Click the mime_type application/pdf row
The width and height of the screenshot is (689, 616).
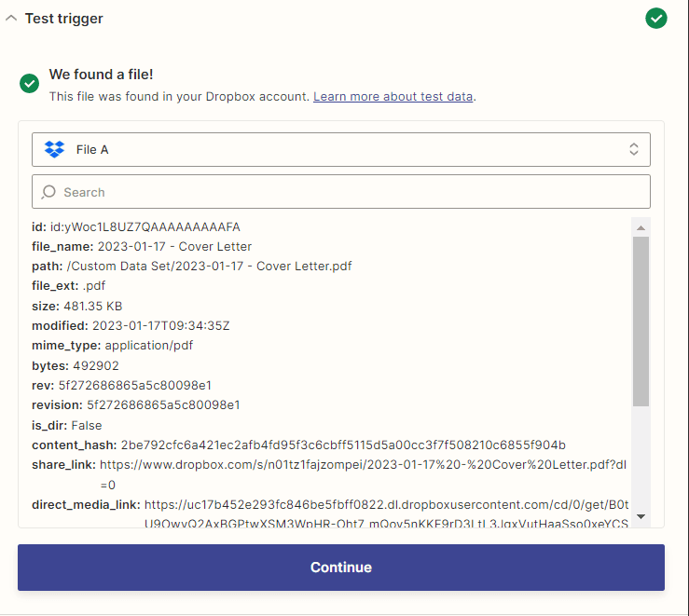112,346
